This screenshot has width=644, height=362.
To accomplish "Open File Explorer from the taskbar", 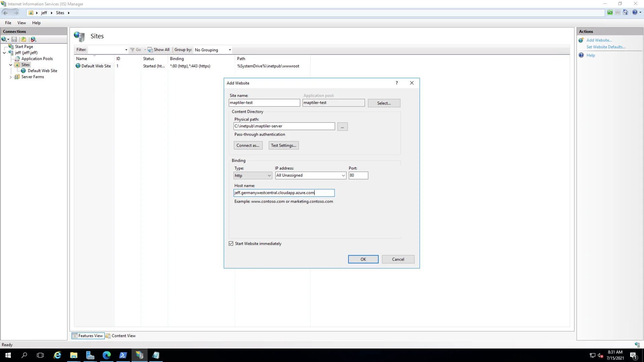I will point(74,355).
